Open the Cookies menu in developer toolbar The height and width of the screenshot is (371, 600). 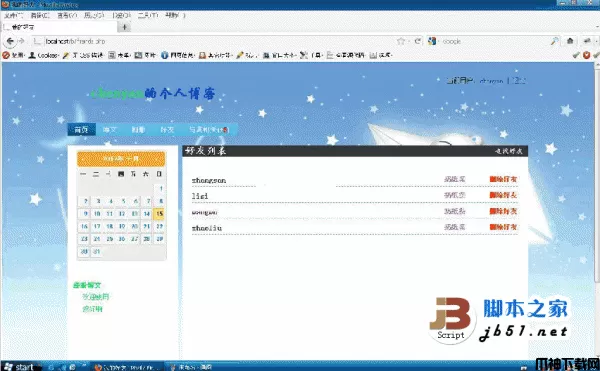[44, 55]
